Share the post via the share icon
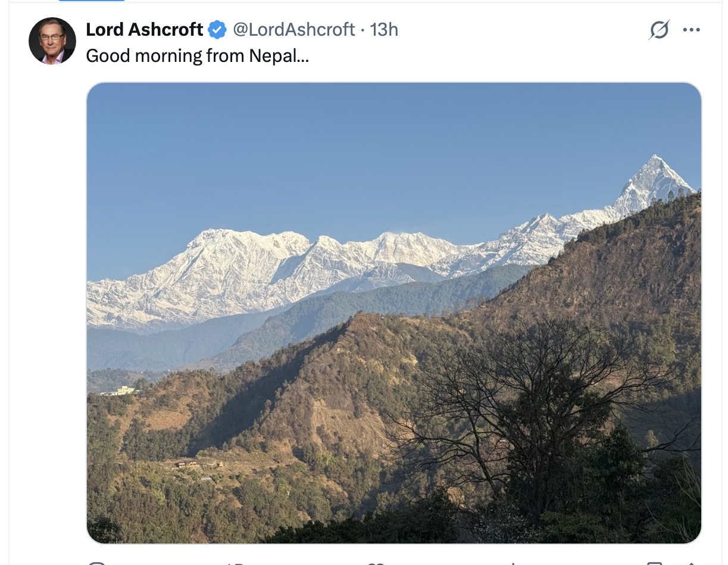The height and width of the screenshot is (565, 728). pyautogui.click(x=690, y=563)
